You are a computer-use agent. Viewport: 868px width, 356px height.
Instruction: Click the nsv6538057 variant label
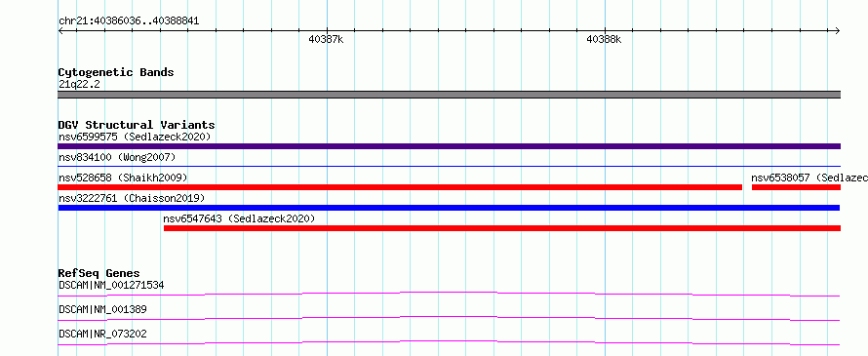coord(809,178)
